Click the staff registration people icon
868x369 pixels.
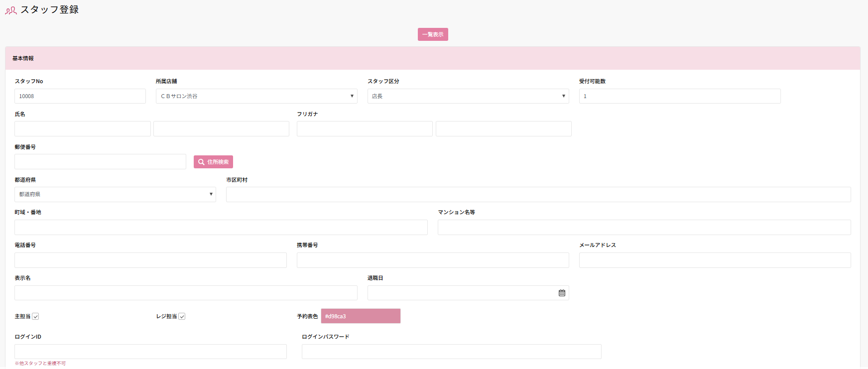tap(10, 10)
